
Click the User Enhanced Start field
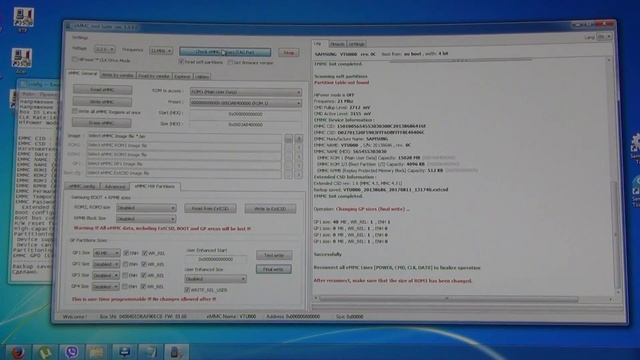coord(216,259)
